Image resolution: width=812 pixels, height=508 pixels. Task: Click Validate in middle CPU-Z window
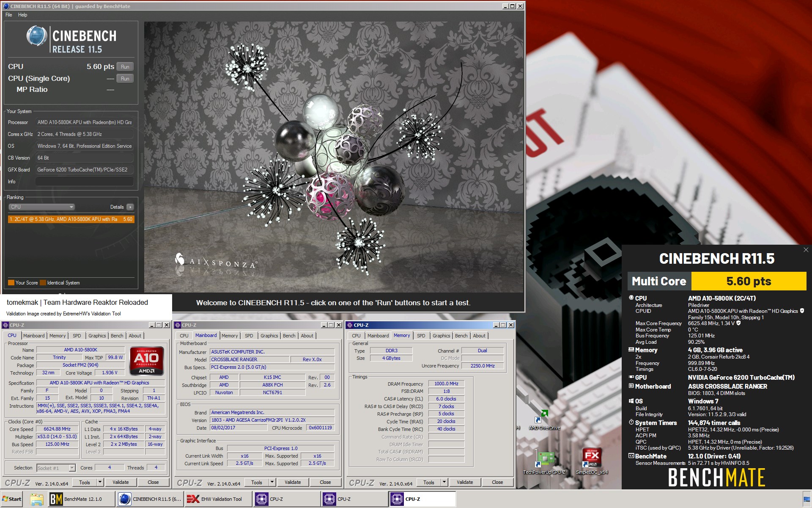(293, 482)
